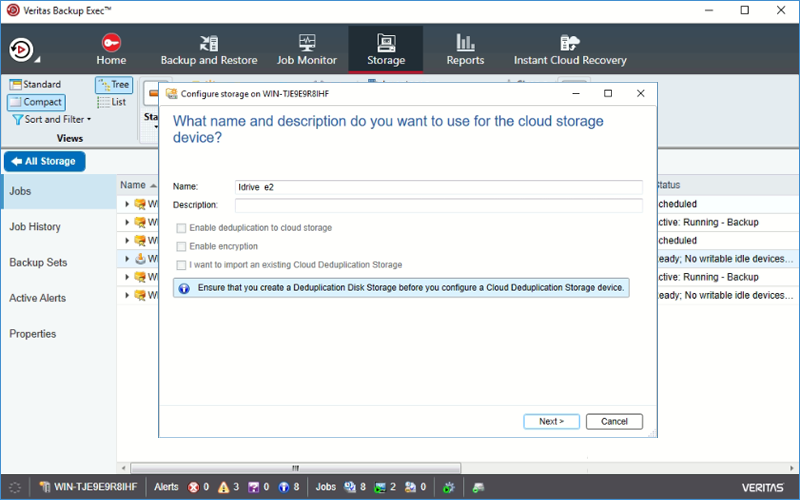Expand the third row in the Name list
800x500 pixels.
pyautogui.click(x=127, y=240)
